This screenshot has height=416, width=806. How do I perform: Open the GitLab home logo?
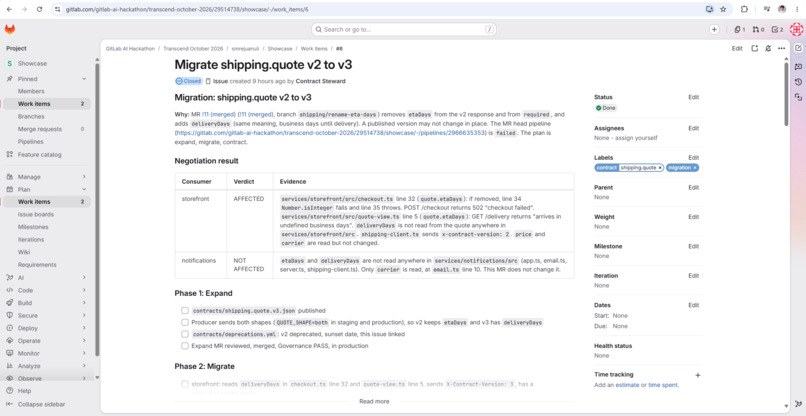click(10, 29)
